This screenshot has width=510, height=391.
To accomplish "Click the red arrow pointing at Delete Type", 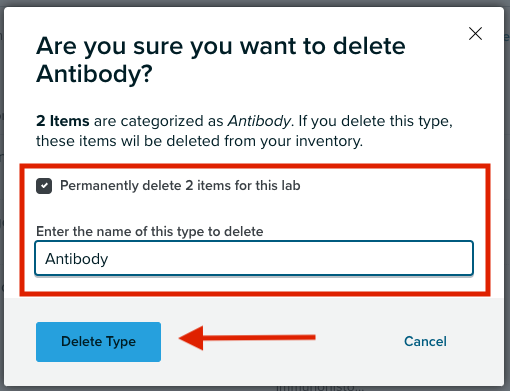I will tap(247, 338).
